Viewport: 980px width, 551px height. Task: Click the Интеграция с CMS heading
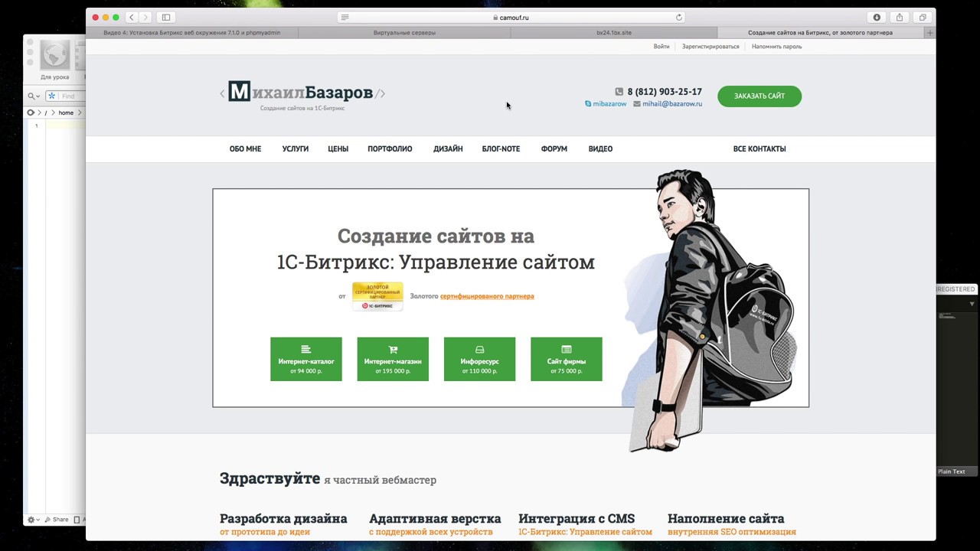point(577,518)
